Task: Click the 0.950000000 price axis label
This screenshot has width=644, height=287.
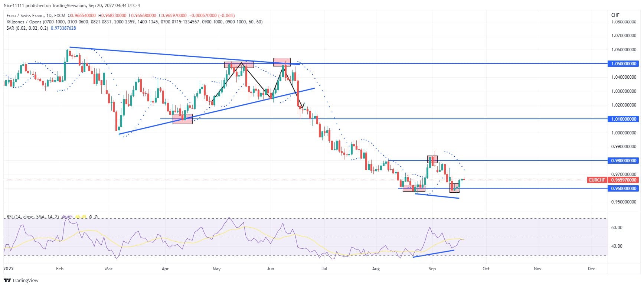Action: point(624,202)
